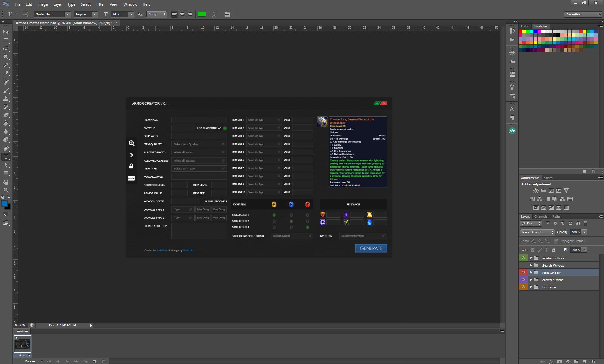The width and height of the screenshot is (604, 364).
Task: Open the Layer menu
Action: coord(58,4)
